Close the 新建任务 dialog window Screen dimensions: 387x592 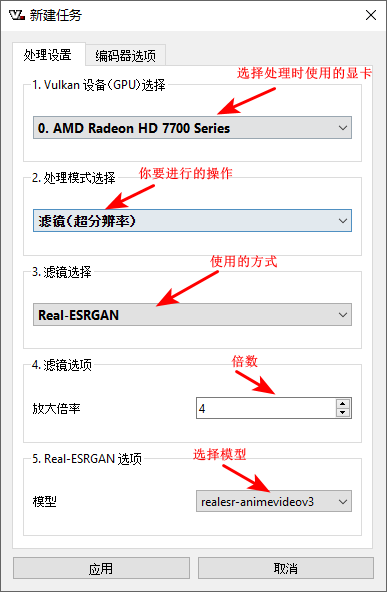pyautogui.click(x=371, y=15)
